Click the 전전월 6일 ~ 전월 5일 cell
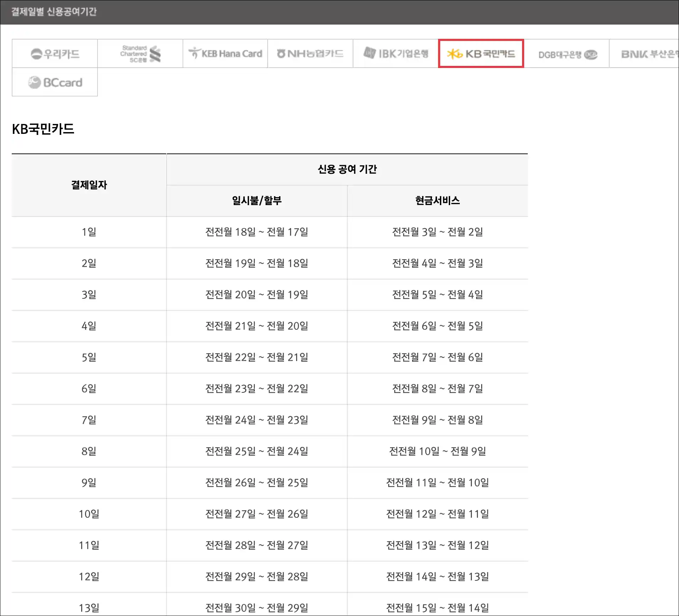Screen dimensions: 679x616 point(438,326)
